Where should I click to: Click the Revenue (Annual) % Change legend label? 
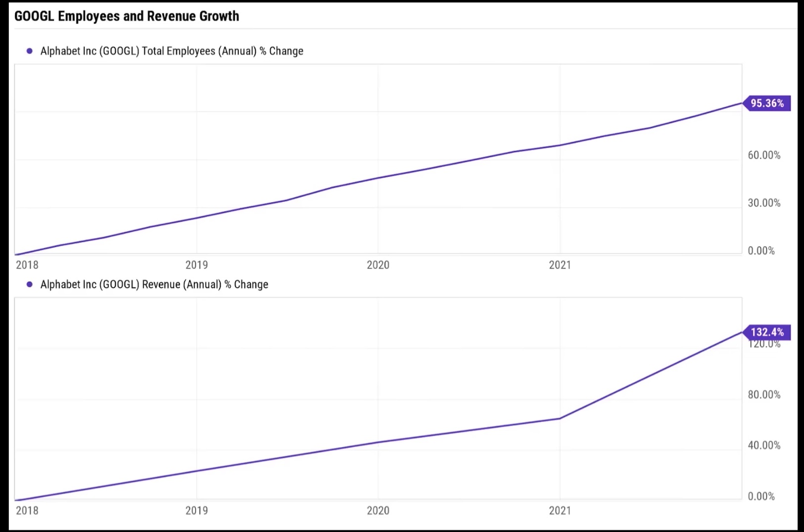(x=154, y=284)
